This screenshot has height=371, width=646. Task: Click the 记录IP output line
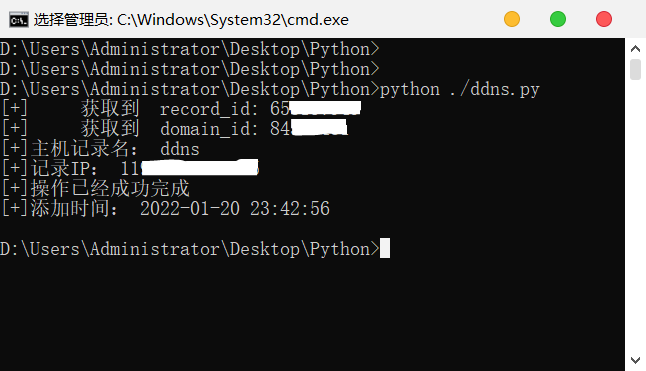click(x=130, y=168)
